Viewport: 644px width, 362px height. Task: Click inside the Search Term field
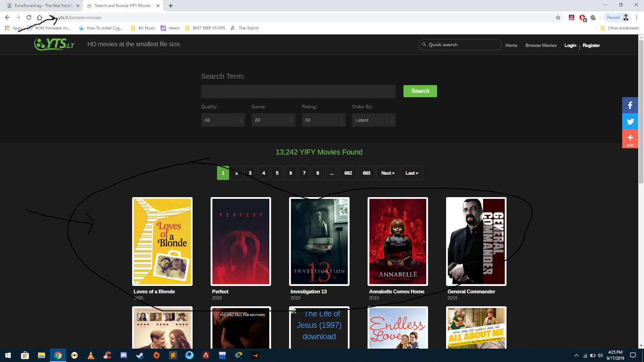coord(298,91)
